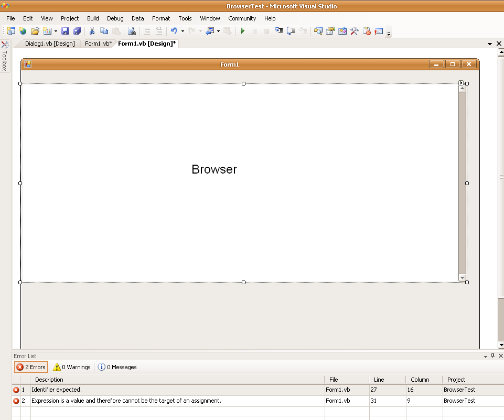Toggle the 2 Errors filter button
The image size is (504, 420).
pos(31,367)
